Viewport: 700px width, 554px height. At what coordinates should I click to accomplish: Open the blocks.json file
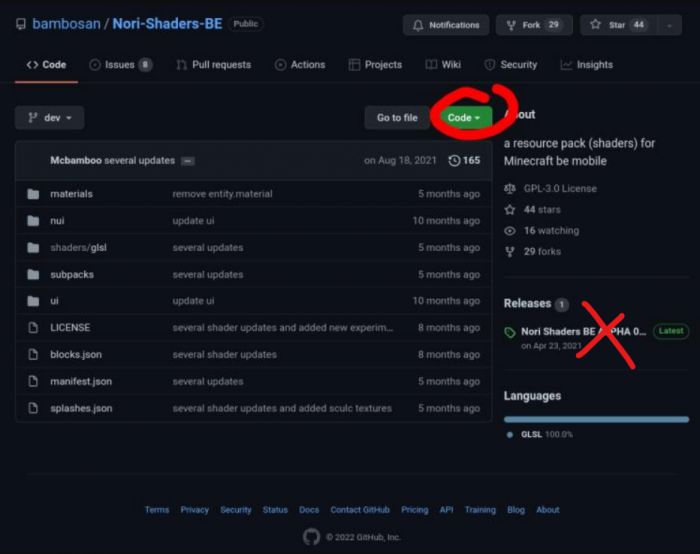[x=76, y=354]
